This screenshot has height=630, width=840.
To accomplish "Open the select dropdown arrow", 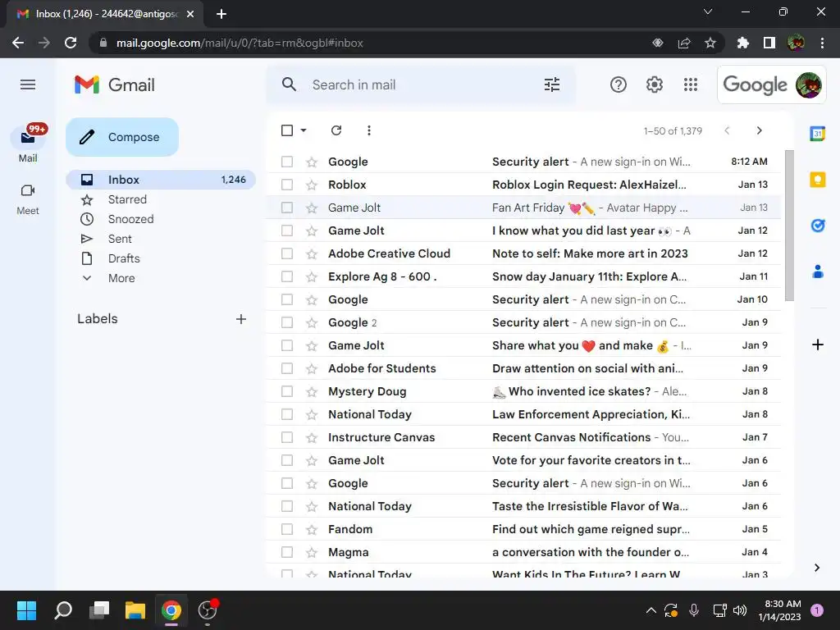I will pos(304,130).
